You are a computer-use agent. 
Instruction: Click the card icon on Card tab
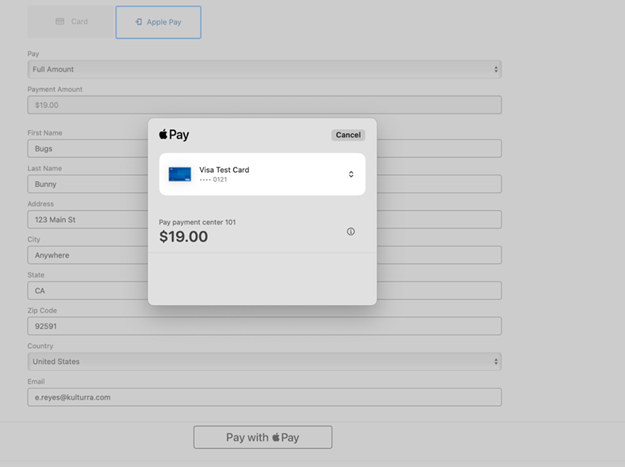pos(60,21)
